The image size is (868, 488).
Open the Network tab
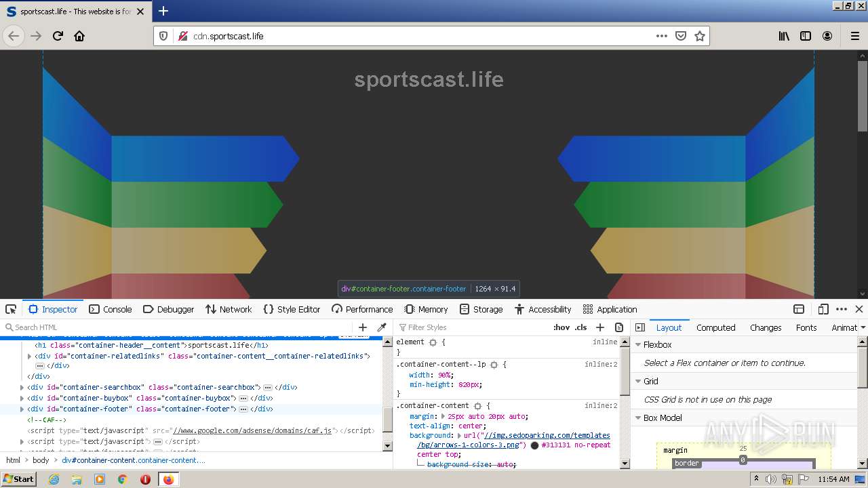[229, 309]
